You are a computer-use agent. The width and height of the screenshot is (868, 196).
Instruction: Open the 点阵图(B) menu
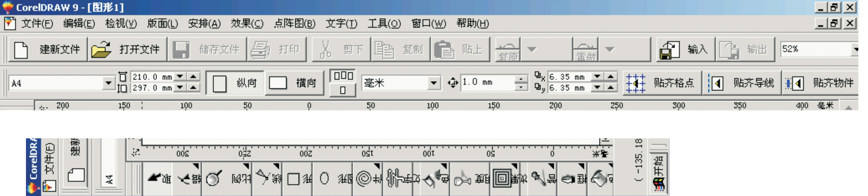295,24
